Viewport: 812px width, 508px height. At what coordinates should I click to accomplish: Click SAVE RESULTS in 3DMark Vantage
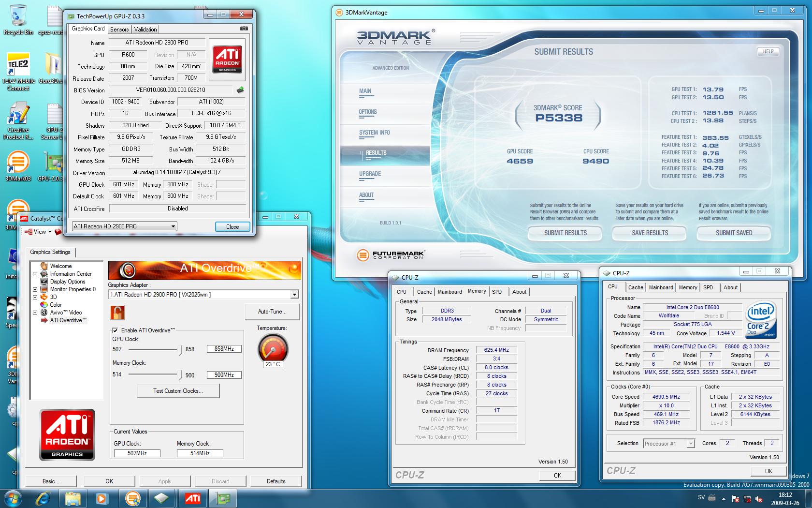tap(650, 233)
